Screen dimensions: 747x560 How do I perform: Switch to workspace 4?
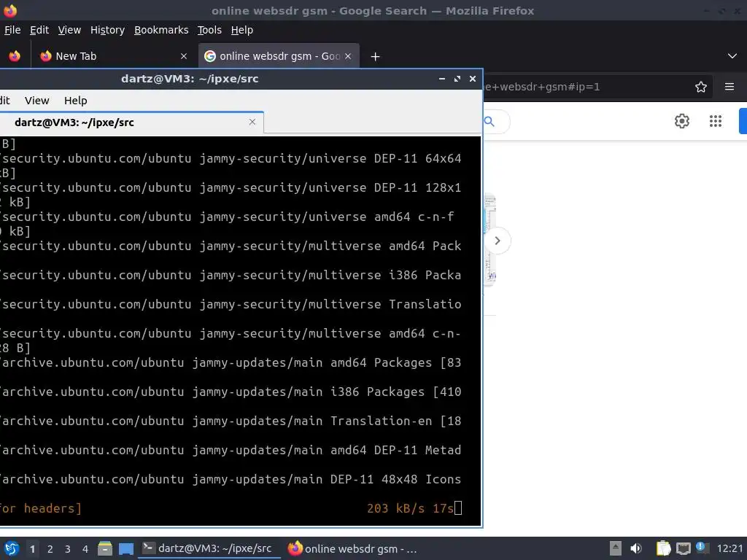(x=85, y=549)
